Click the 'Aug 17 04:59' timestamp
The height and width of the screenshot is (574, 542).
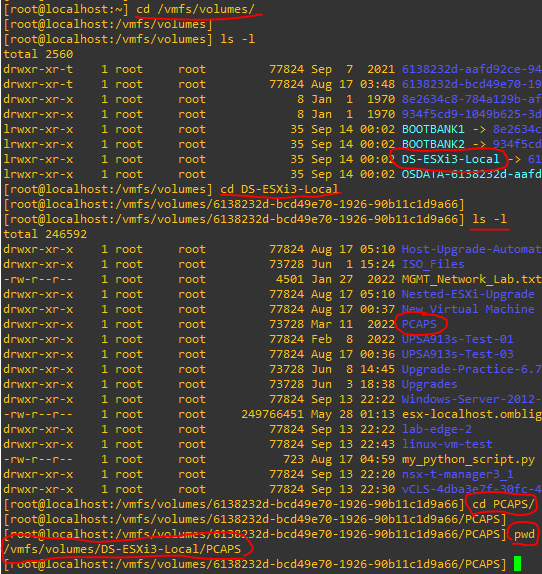pos(353,459)
